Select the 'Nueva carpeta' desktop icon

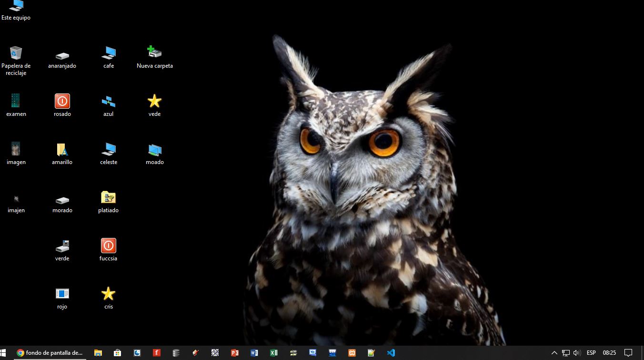154,53
